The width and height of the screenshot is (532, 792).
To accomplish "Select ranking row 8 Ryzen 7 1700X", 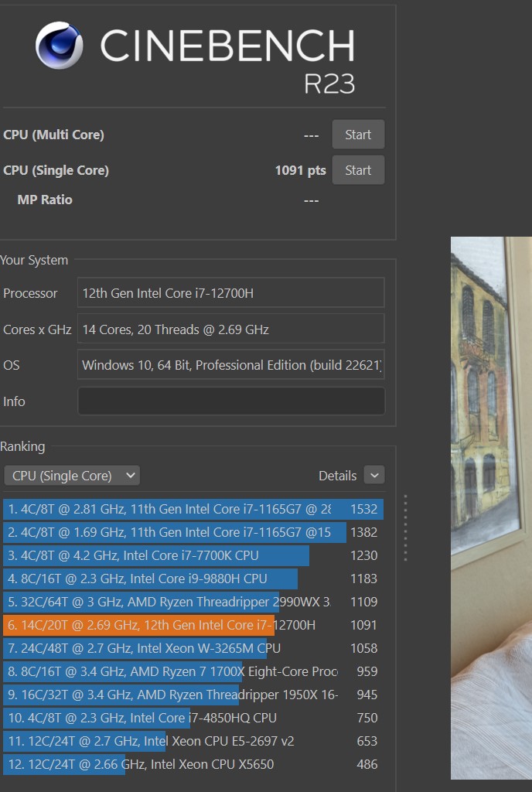I will (193, 672).
